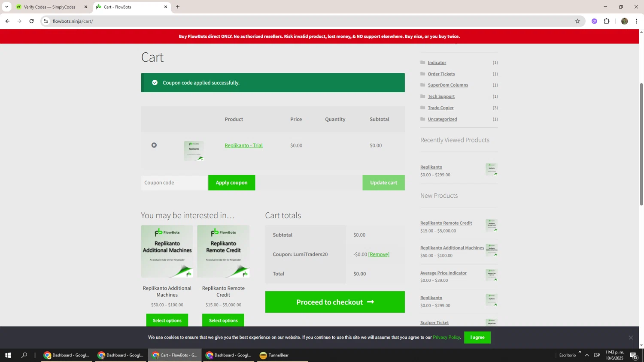Switch to Cart - FlowBots taskbar window
This screenshot has width=644, height=362.
(x=175, y=355)
